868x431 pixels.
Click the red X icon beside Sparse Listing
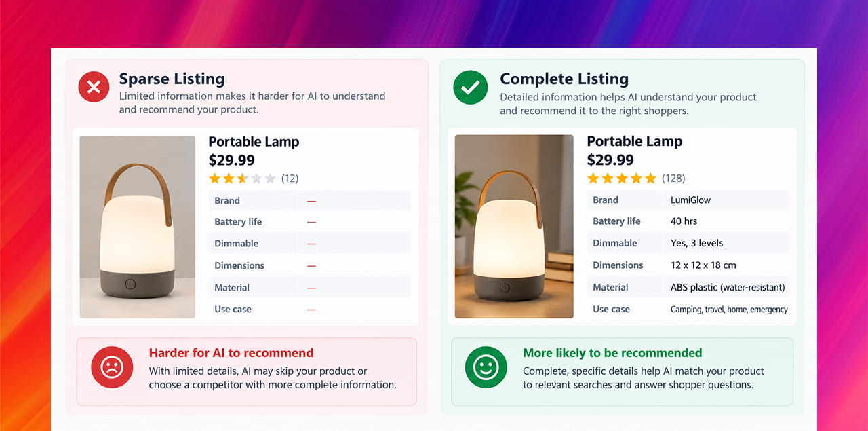click(94, 87)
